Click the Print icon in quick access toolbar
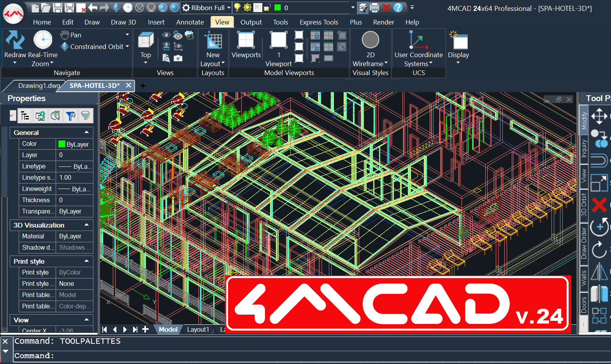 point(374,7)
